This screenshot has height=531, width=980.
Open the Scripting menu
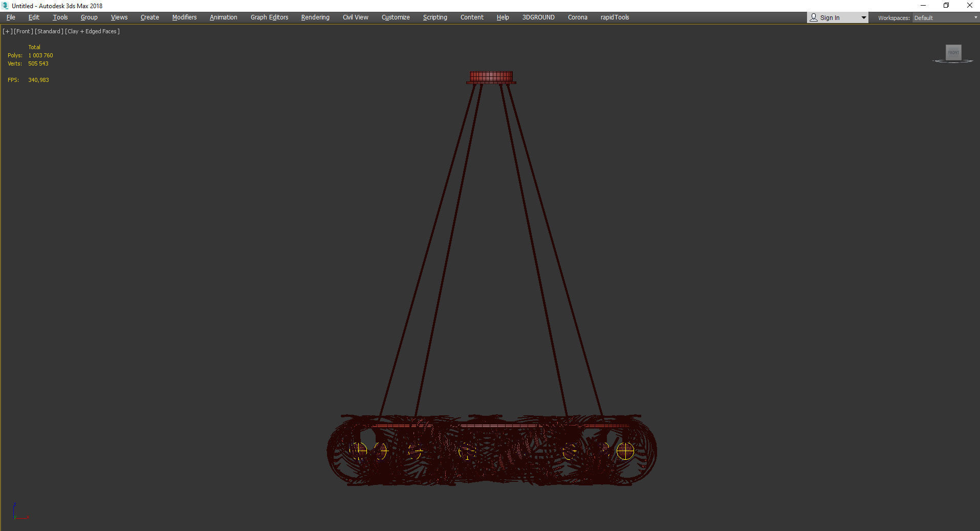click(x=435, y=17)
